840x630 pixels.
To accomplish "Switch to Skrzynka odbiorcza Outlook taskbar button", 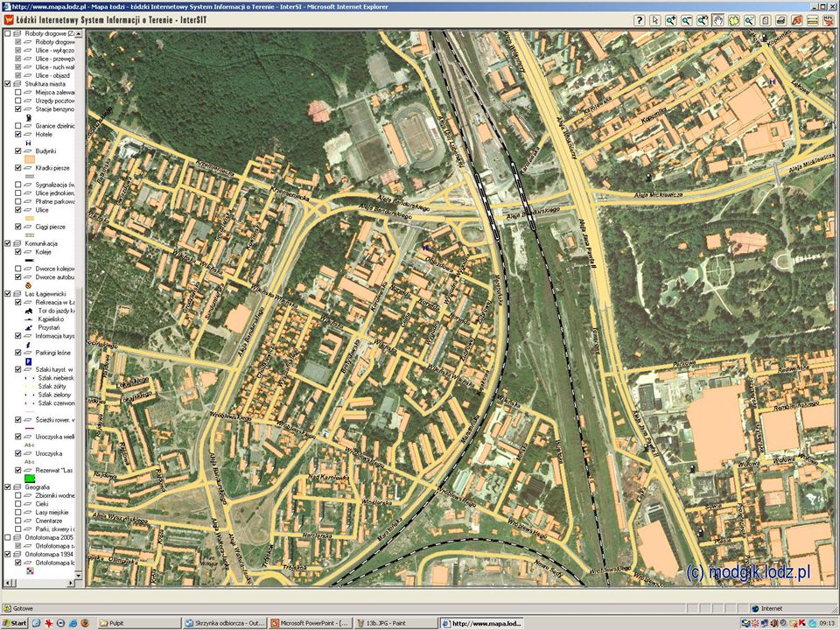I will point(225,623).
